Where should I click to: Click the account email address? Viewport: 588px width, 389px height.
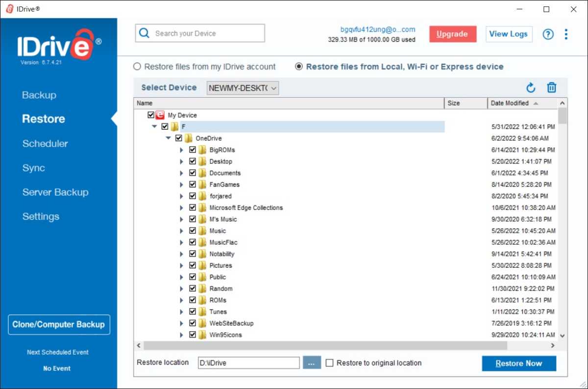pos(378,29)
